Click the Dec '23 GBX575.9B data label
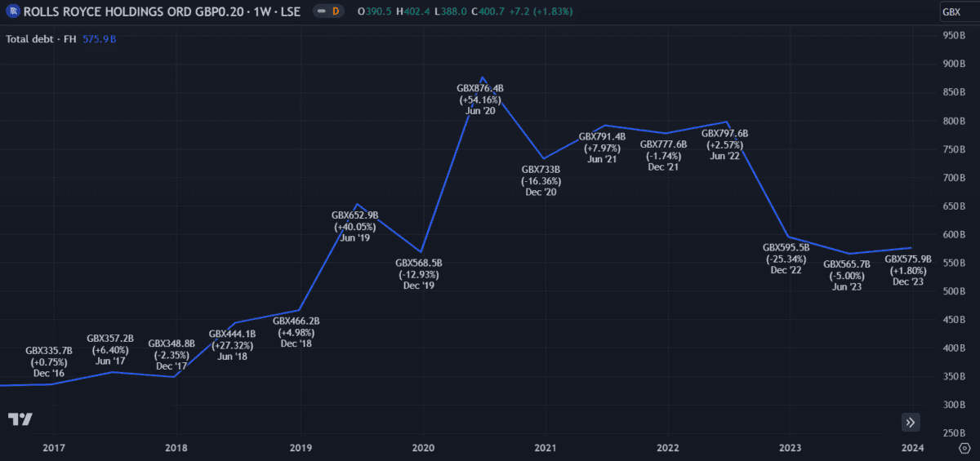 click(x=908, y=270)
